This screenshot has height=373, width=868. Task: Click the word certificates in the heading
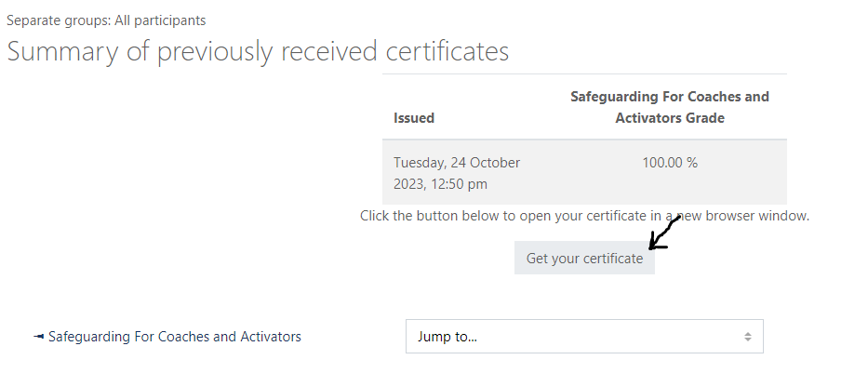447,51
